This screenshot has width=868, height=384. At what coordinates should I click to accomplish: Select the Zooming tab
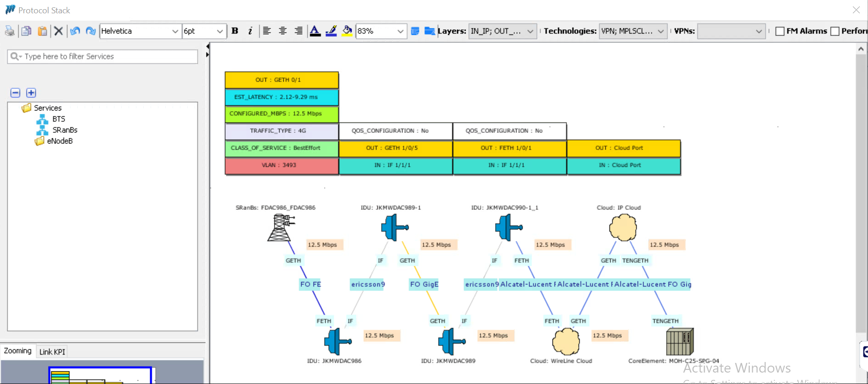[18, 351]
